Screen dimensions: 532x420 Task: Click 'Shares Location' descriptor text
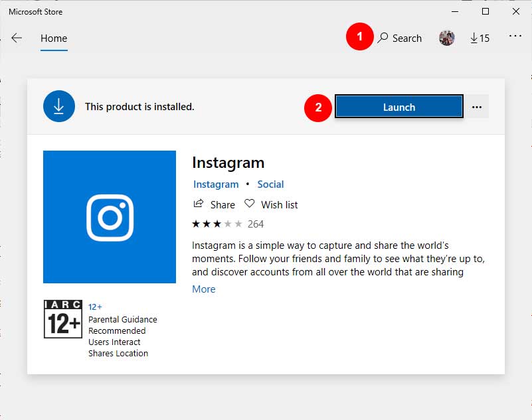pos(118,353)
